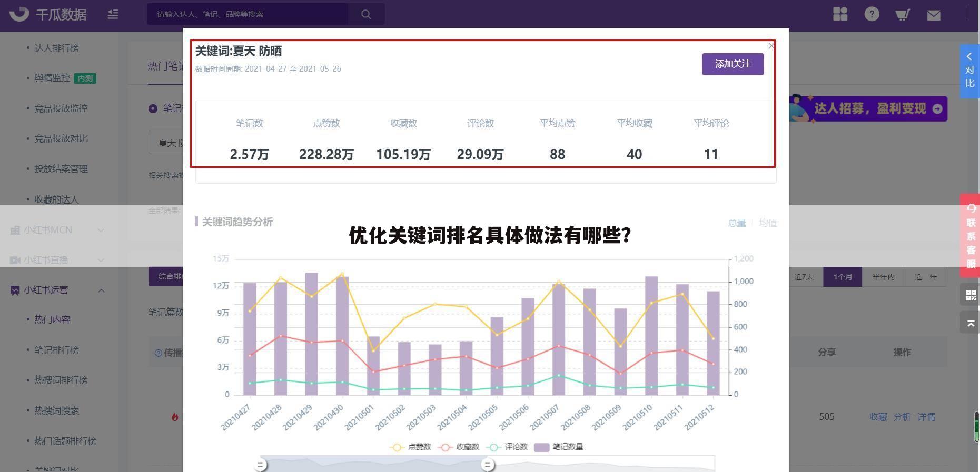Collapse the 小红书运营 section
Viewport: 980px width, 472px height.
click(x=101, y=290)
